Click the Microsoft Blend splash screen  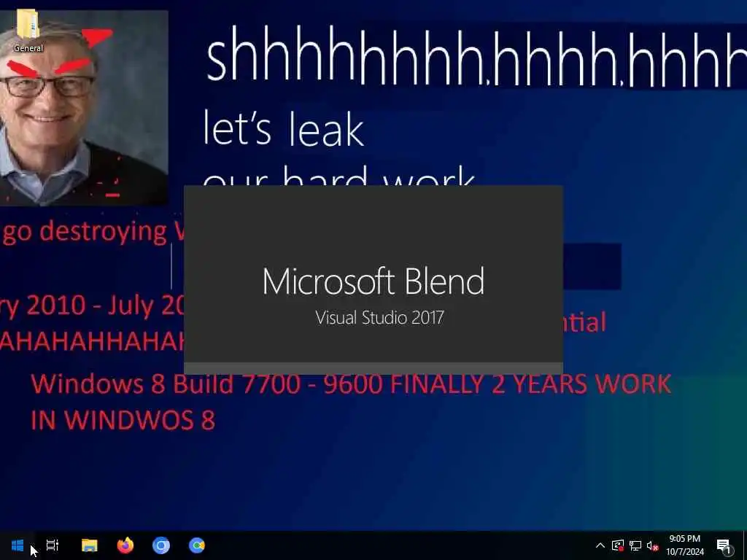coord(373,280)
